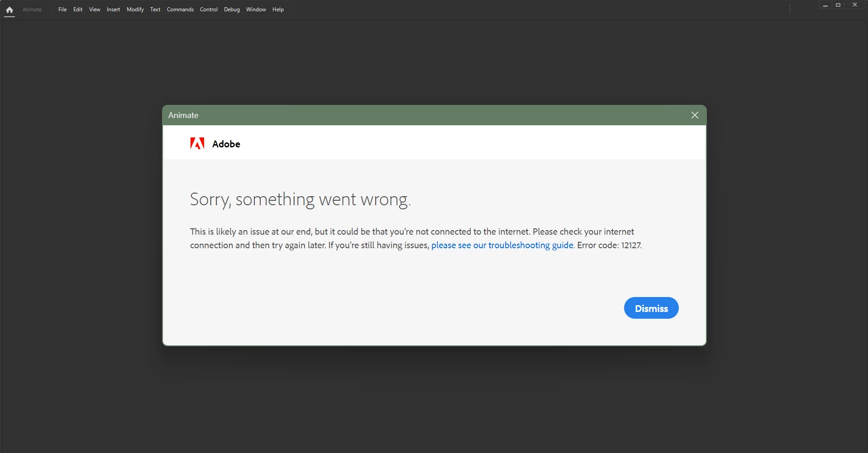Image resolution: width=868 pixels, height=453 pixels.
Task: Open the Window menu
Action: [256, 9]
